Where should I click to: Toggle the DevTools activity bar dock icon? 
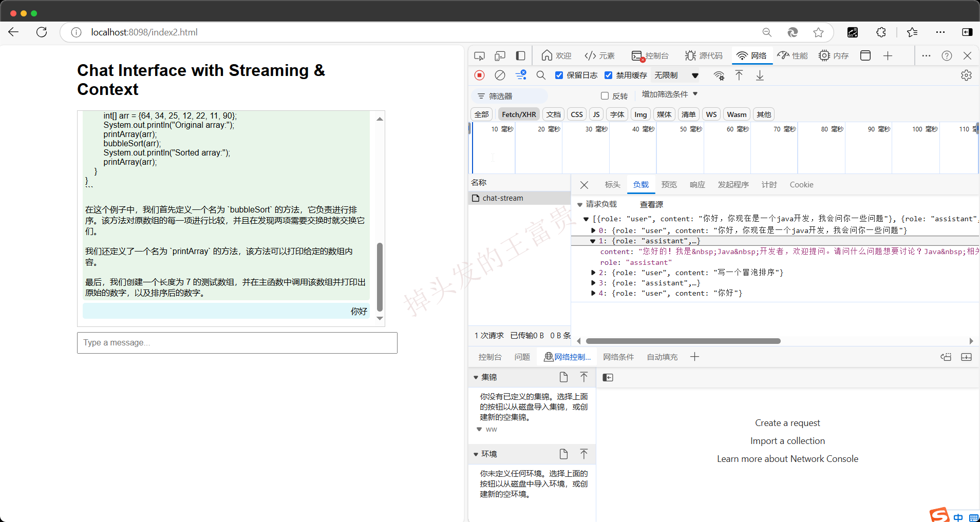pyautogui.click(x=520, y=55)
